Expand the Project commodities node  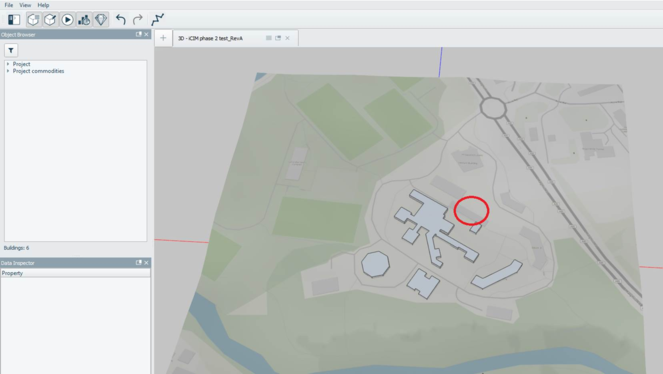[8, 71]
